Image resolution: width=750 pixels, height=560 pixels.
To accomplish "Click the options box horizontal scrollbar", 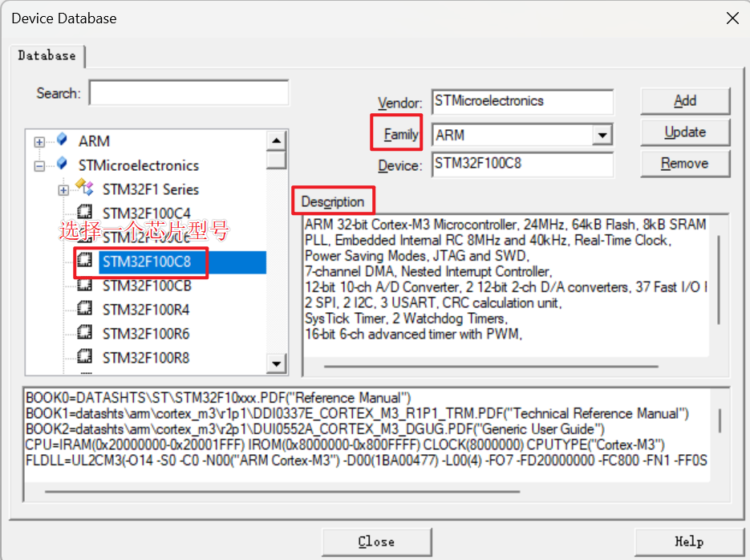I will (x=282, y=491).
